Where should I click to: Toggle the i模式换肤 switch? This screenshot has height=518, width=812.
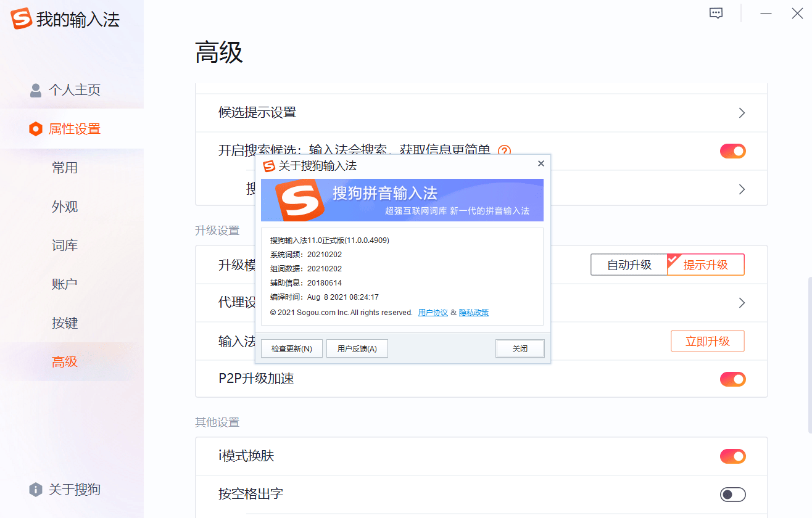click(733, 456)
